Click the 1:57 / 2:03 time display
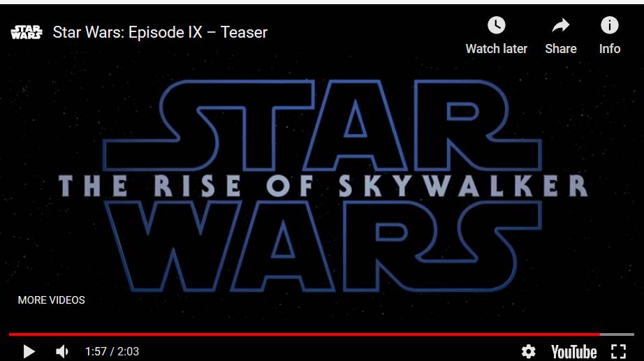This screenshot has width=644, height=361. tap(112, 351)
